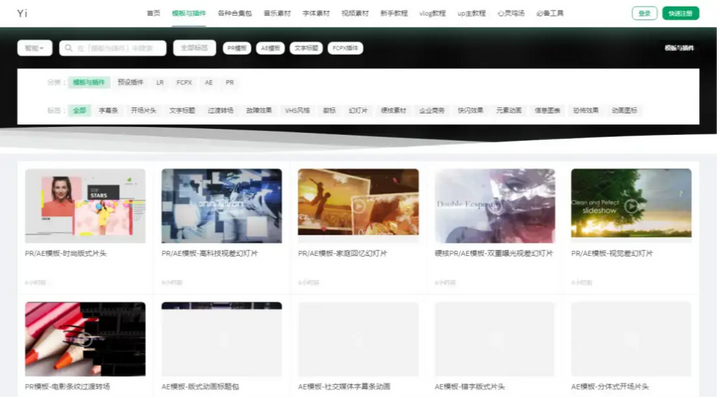Open up主教程 in top navigation
Viewport: 720px width, 398px height.
click(x=472, y=13)
